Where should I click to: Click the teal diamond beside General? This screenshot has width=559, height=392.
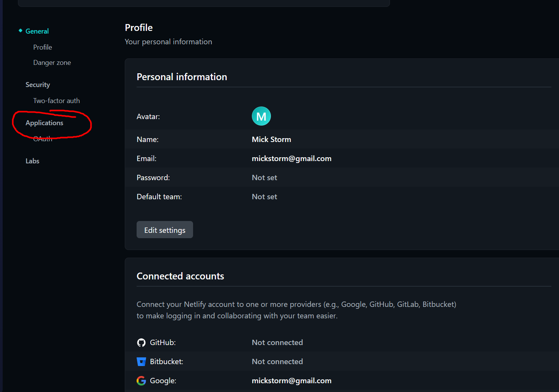click(21, 31)
